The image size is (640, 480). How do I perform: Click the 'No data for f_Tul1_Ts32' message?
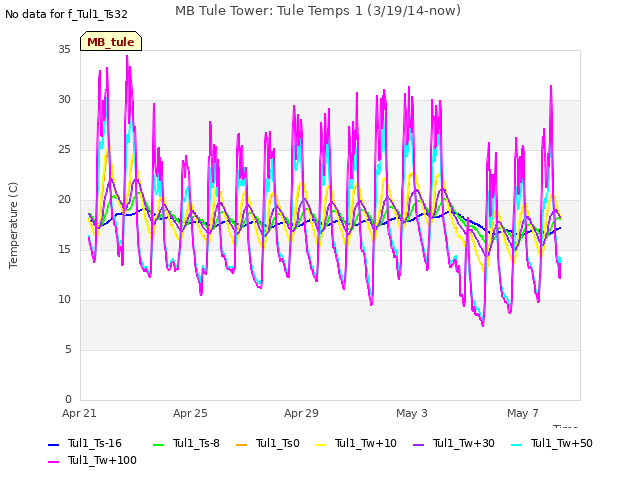tap(66, 14)
